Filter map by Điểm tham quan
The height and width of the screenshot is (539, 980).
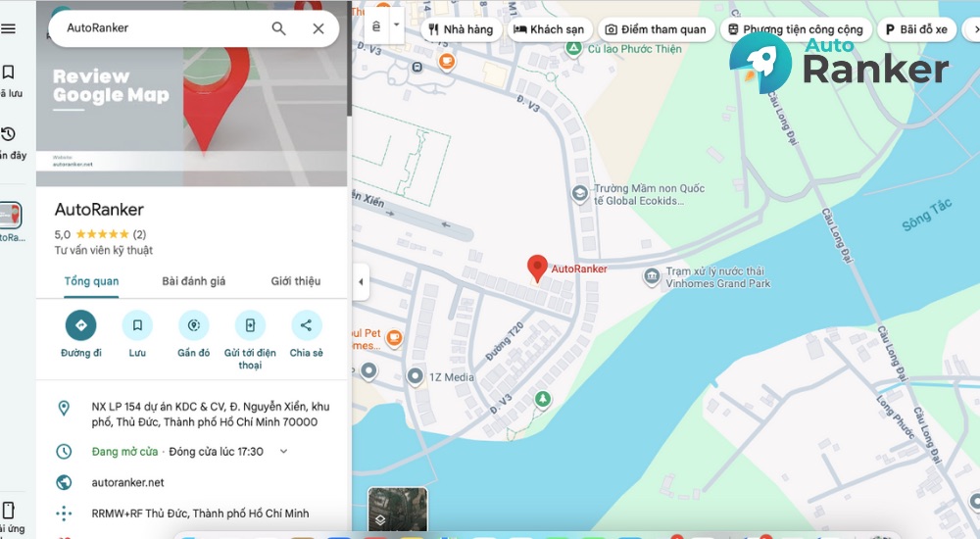coord(657,29)
